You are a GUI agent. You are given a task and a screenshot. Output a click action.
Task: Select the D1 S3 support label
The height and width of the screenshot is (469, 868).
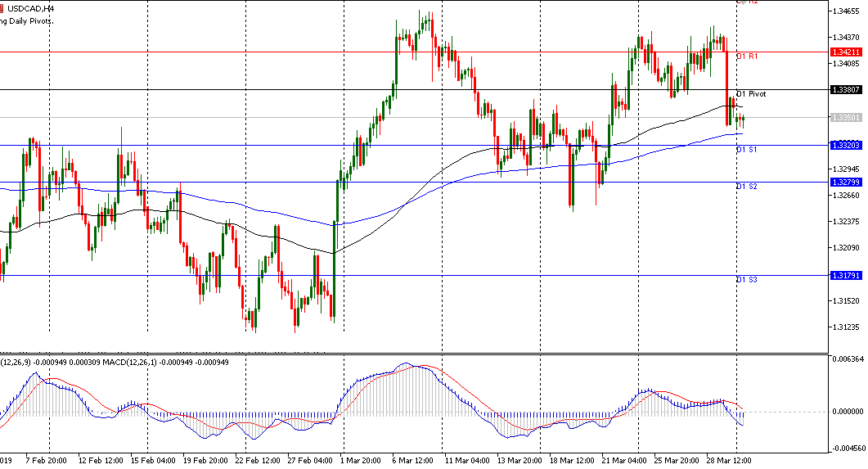pyautogui.click(x=746, y=280)
